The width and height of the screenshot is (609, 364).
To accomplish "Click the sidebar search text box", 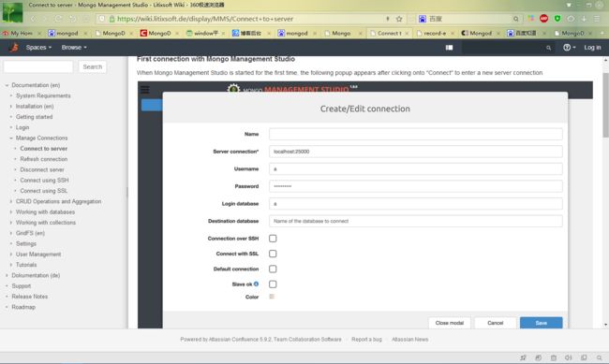I will (x=38, y=66).
